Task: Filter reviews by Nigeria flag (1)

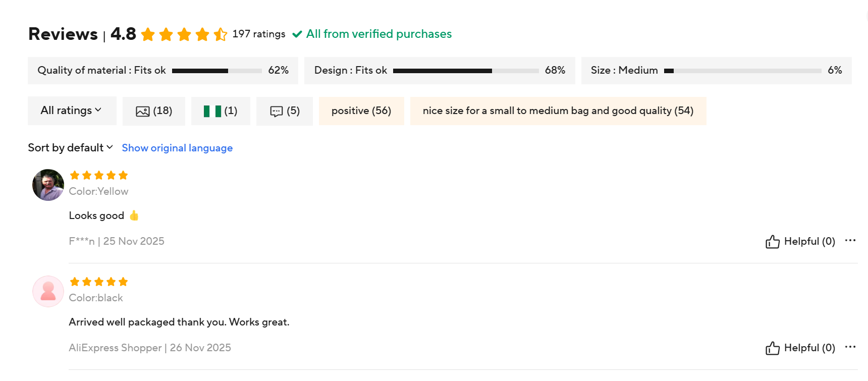Action: 221,111
